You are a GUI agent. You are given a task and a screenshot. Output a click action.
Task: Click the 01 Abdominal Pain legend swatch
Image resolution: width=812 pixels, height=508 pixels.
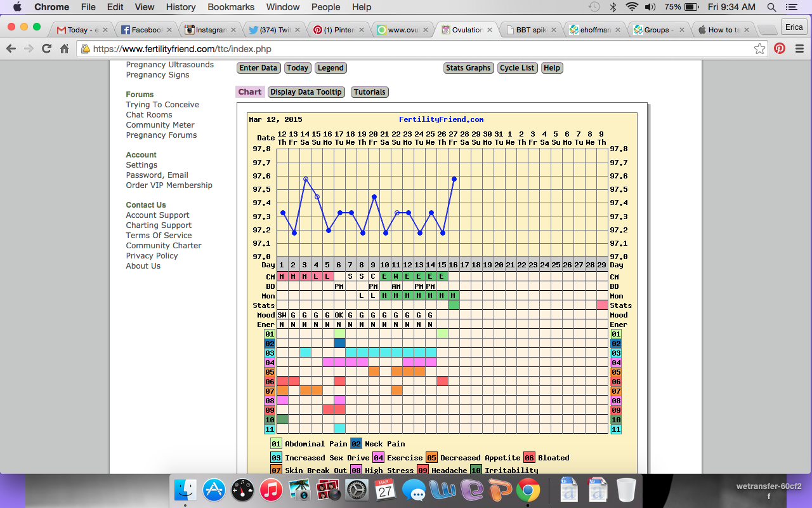(x=276, y=444)
